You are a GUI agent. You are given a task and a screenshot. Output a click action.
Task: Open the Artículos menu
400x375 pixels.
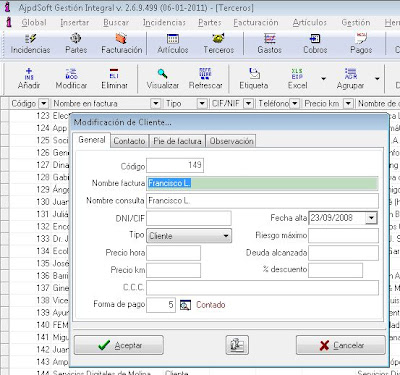click(x=310, y=23)
